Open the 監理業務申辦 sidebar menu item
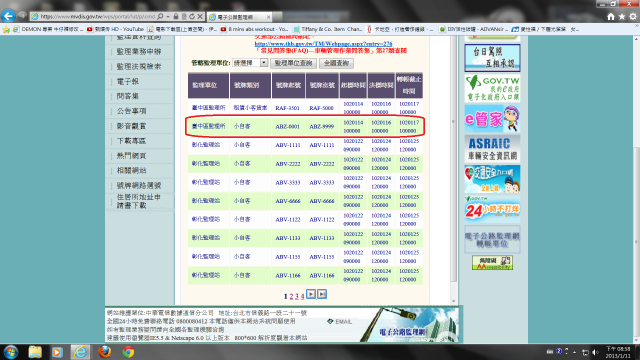Image resolution: width=640 pixels, height=360 pixels. [x=139, y=51]
